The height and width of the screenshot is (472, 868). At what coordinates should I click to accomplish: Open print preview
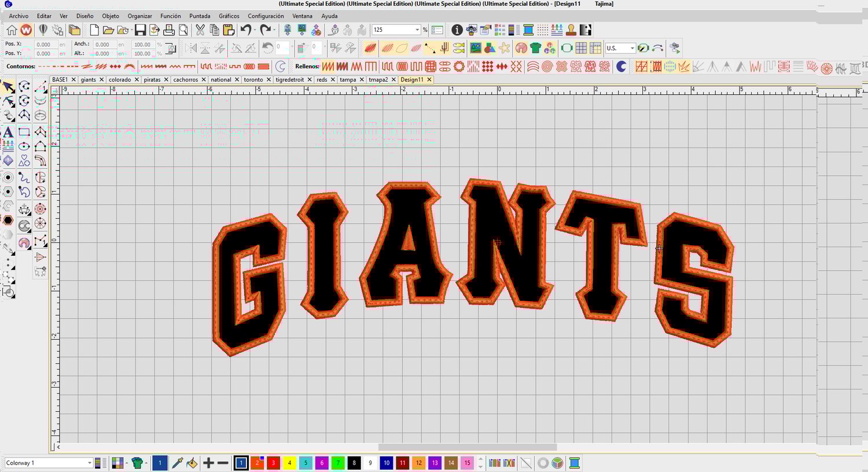183,30
